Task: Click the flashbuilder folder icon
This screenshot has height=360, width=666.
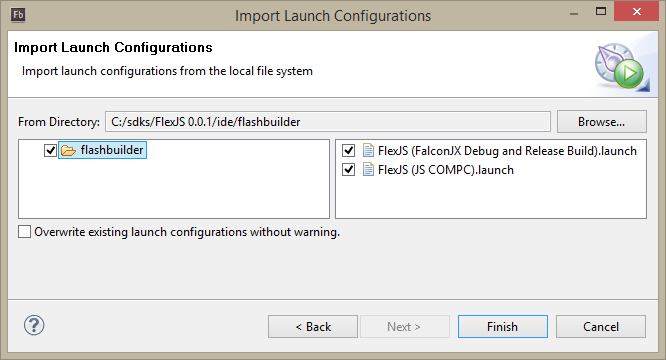Action: point(68,150)
